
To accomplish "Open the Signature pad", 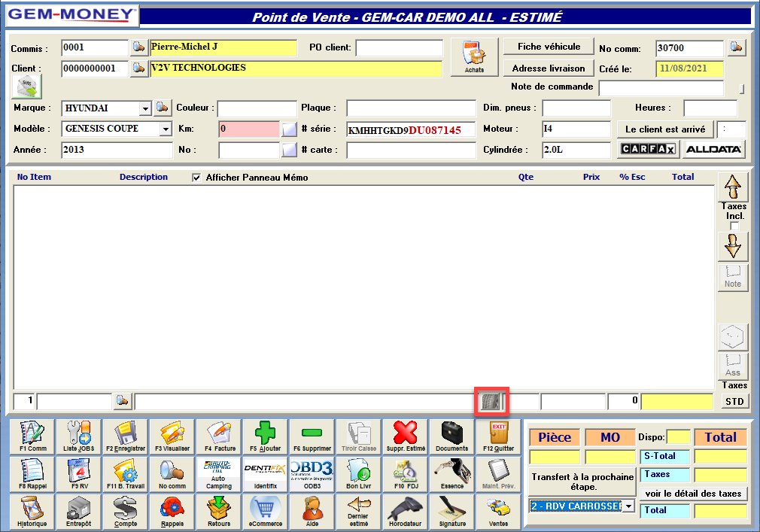I will [x=451, y=512].
